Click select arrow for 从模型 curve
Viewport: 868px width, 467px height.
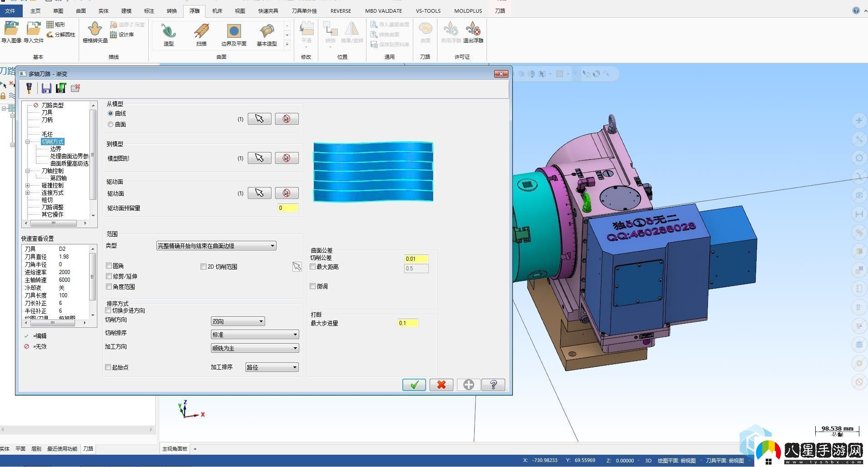pyautogui.click(x=259, y=119)
